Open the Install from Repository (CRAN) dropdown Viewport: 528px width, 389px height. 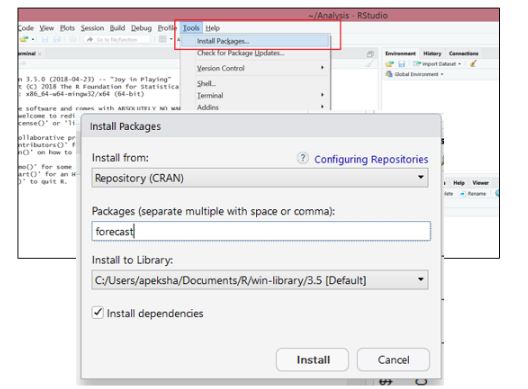tap(260, 178)
